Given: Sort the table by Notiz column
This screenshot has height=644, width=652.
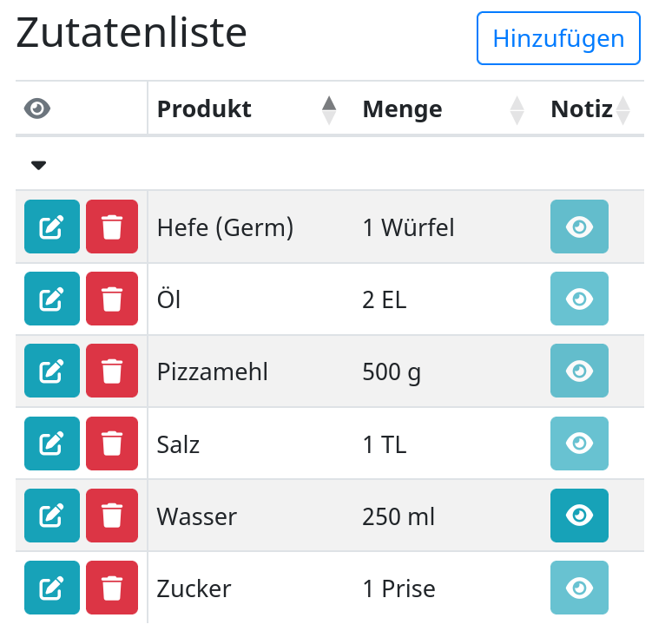Looking at the screenshot, I should (590, 109).
